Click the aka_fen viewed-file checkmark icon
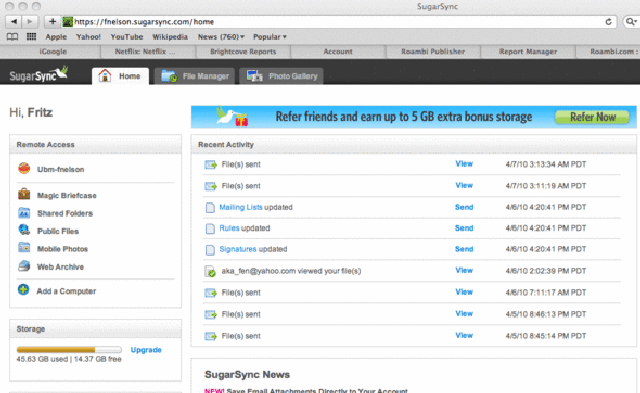This screenshot has width=640, height=393. [x=210, y=271]
